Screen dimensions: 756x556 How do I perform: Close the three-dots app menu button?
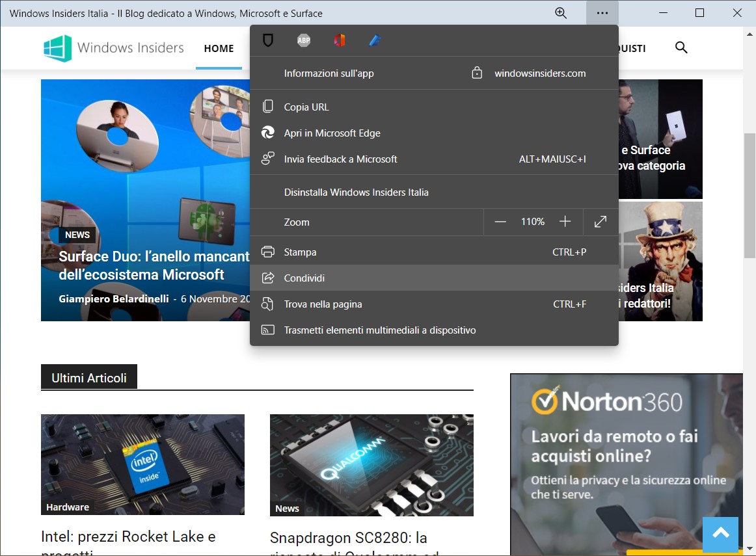point(602,13)
